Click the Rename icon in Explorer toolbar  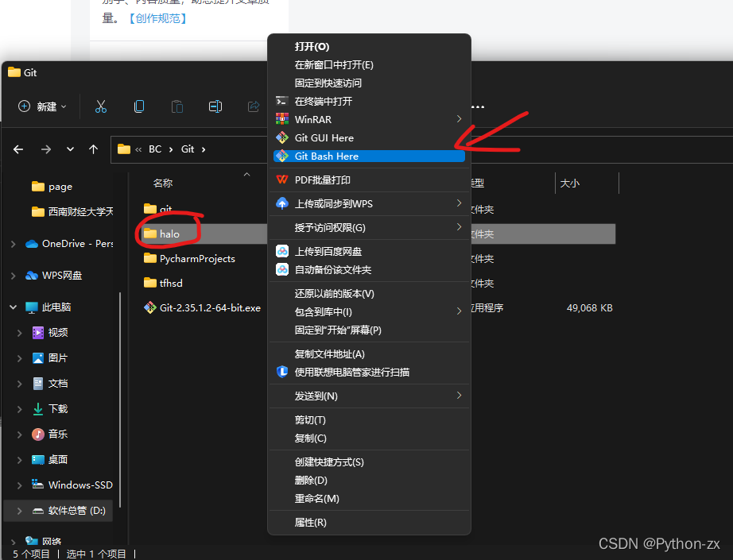[215, 106]
